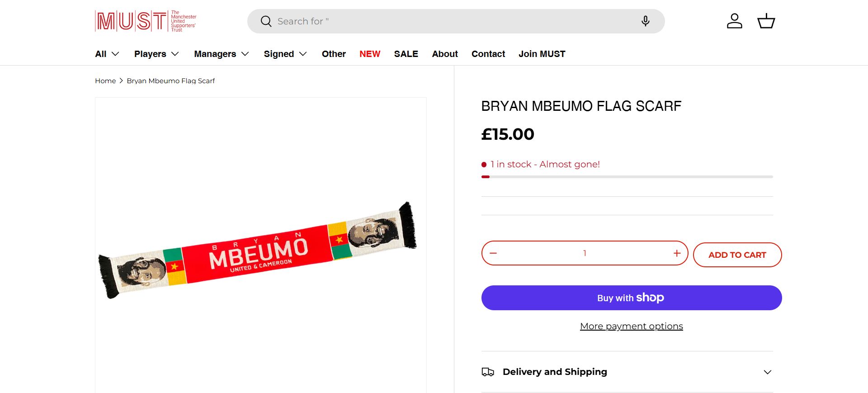Open the shopping basket icon
The width and height of the screenshot is (868, 393).
[x=766, y=21]
